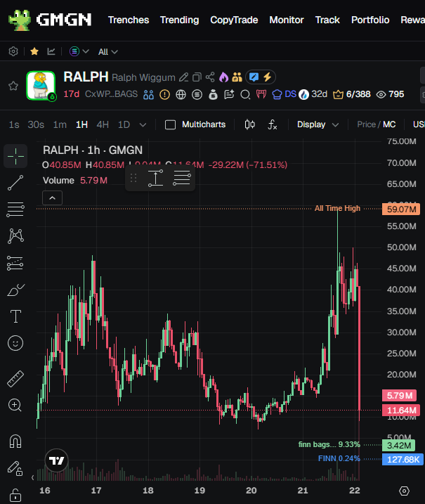This screenshot has height=504, width=425.
Task: Add RALPH to favorites with the star outline
Action: [13, 86]
